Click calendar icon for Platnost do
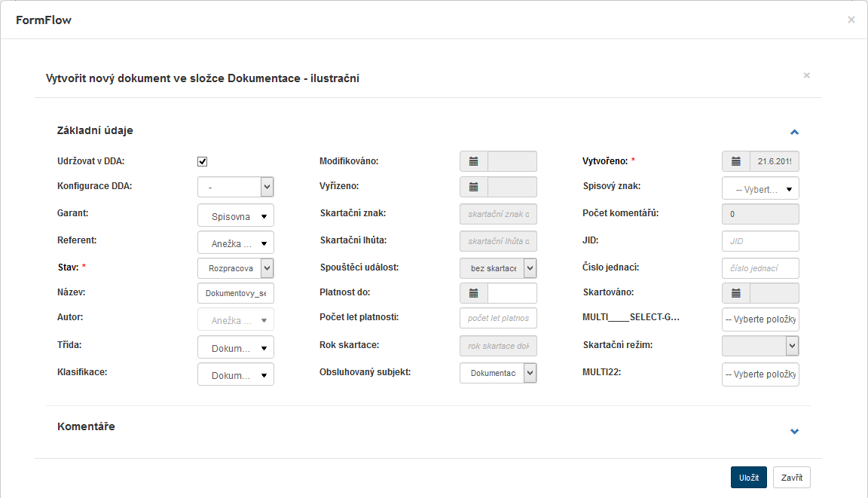 point(474,293)
